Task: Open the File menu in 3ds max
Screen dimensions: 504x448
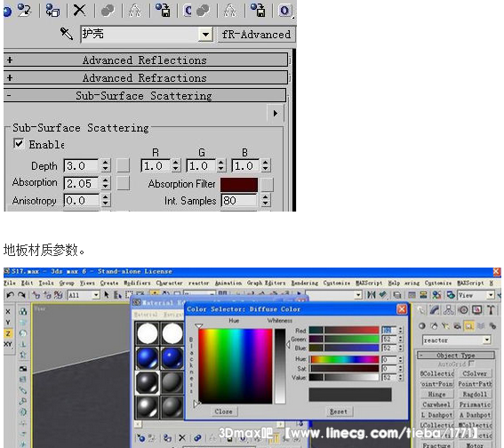Action: tap(10, 284)
